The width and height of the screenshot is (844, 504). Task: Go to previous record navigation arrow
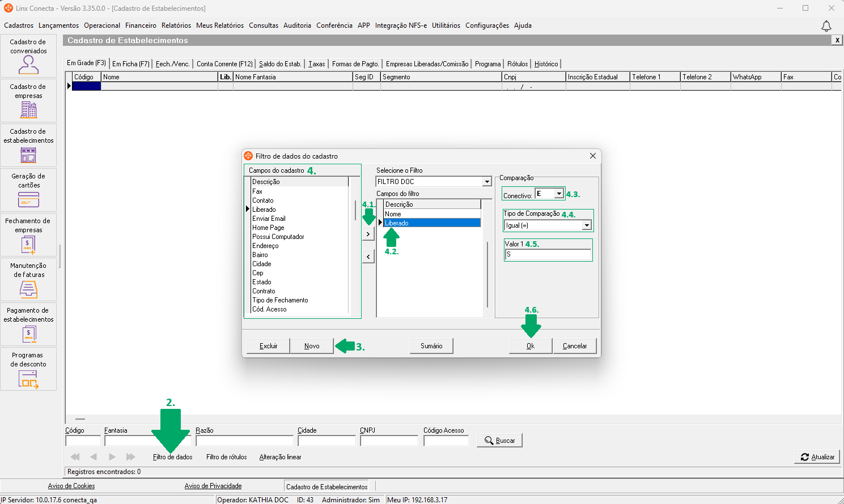pos(94,457)
